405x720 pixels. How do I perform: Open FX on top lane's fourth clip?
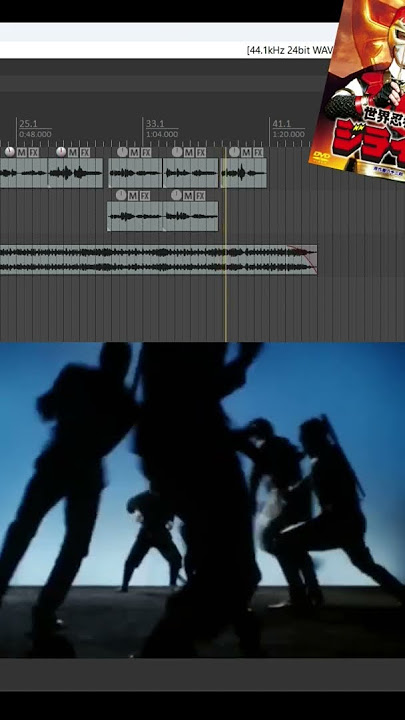pyautogui.click(x=201, y=152)
